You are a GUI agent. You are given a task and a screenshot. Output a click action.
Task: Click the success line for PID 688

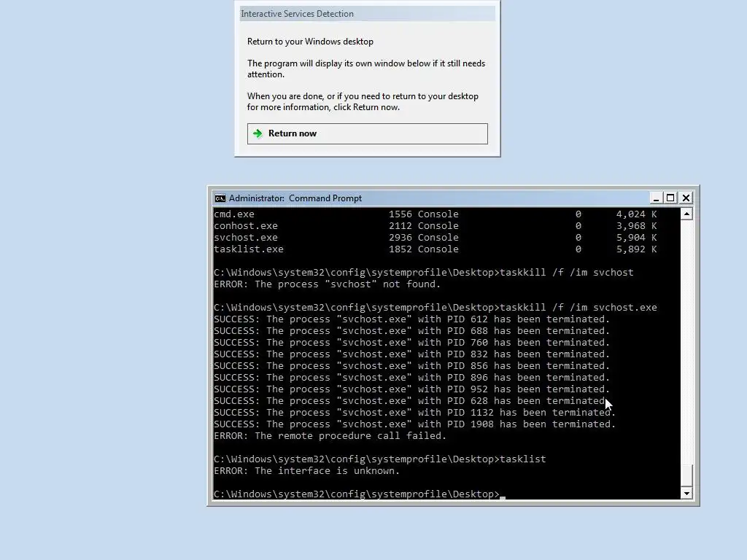click(412, 331)
